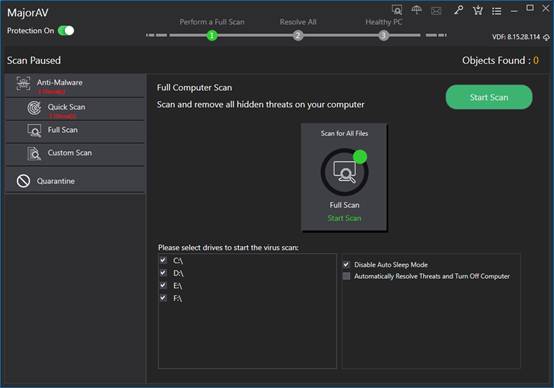Click step 1 Perform a Full Scan marker
This screenshot has height=388, width=554.
212,35
